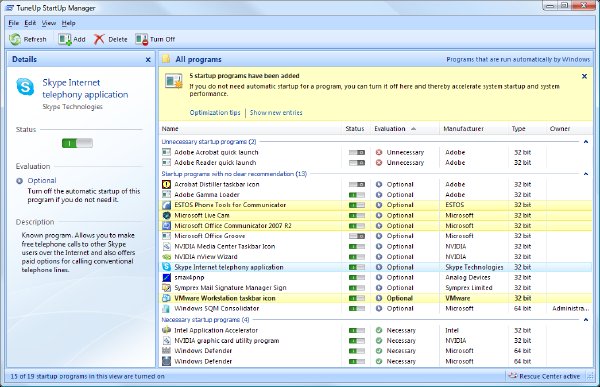The width and height of the screenshot is (600, 387).
Task: Sort by the Evaluation column header
Action: click(x=405, y=129)
